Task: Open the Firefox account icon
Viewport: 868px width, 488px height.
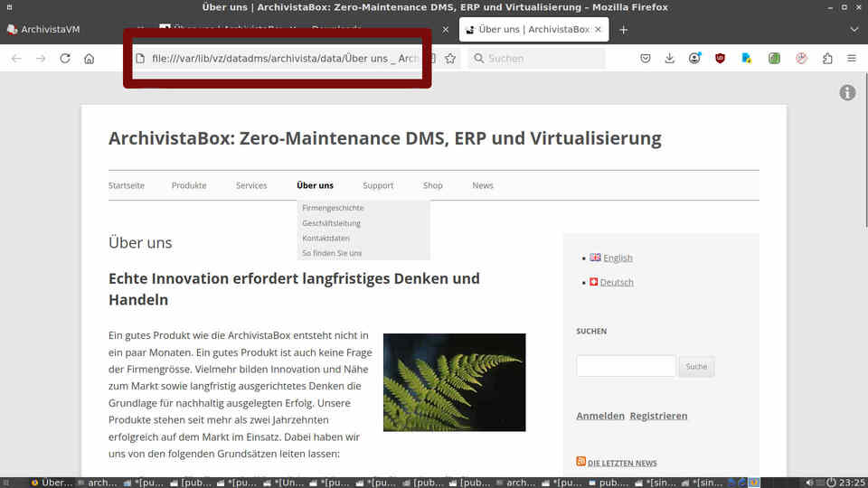Action: pyautogui.click(x=694, y=58)
